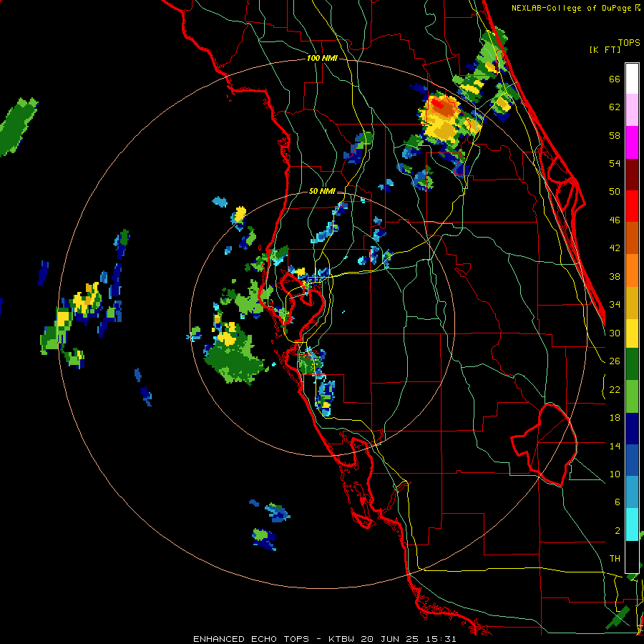Select the light pink legend swatch beside 62
This screenshot has height=644, width=644.
coord(632,110)
